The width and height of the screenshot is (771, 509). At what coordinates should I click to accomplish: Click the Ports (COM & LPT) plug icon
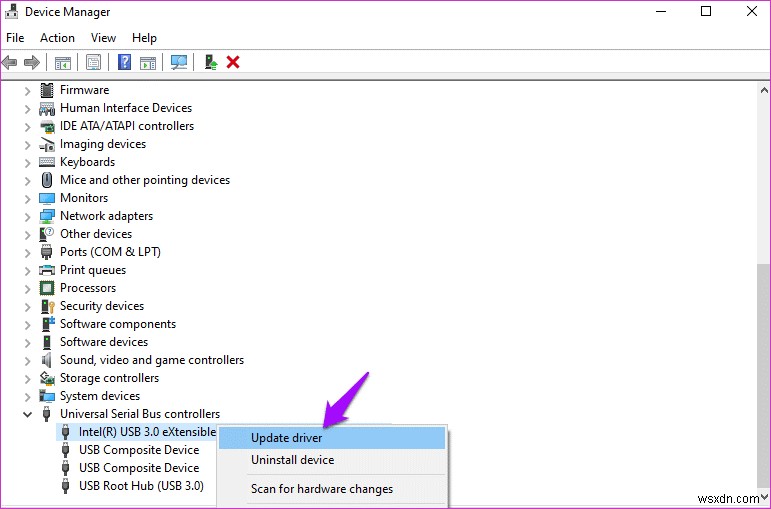click(47, 252)
